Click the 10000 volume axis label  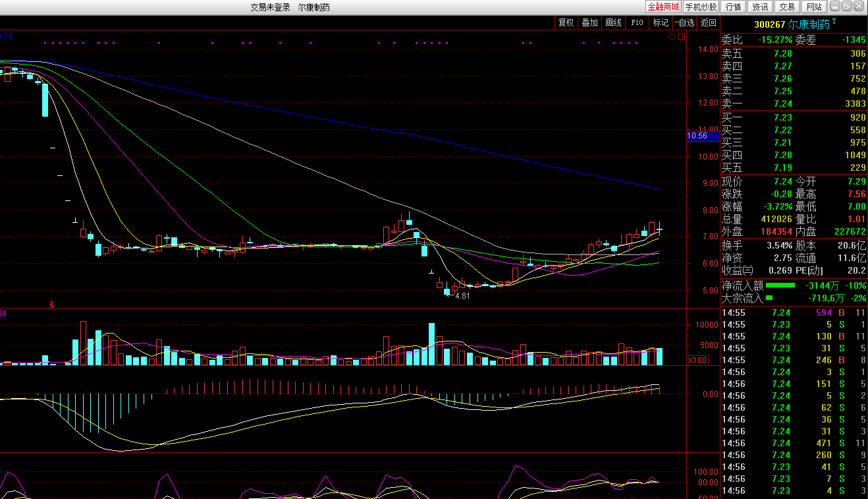[x=707, y=324]
